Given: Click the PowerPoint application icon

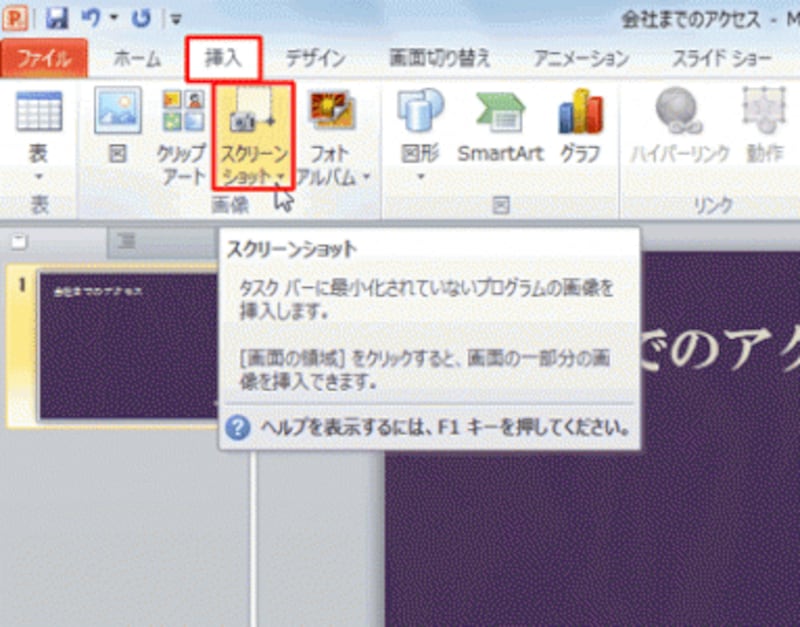Looking at the screenshot, I should point(14,18).
